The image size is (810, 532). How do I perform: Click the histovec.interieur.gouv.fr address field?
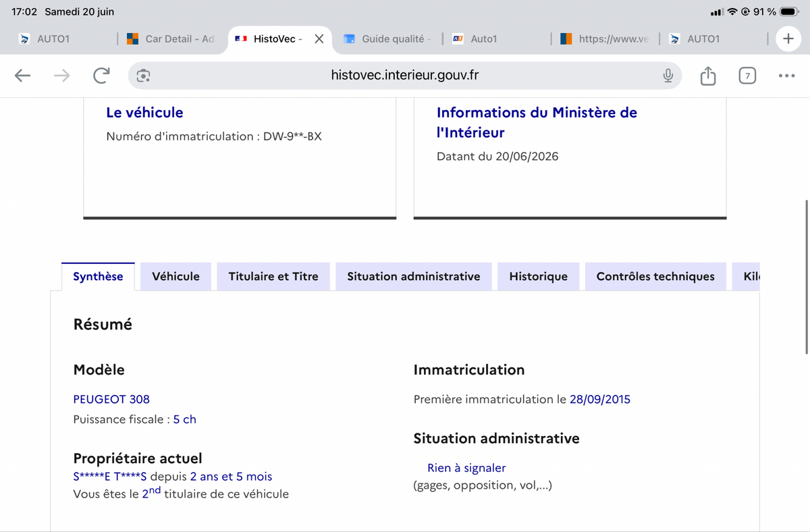[405, 76]
